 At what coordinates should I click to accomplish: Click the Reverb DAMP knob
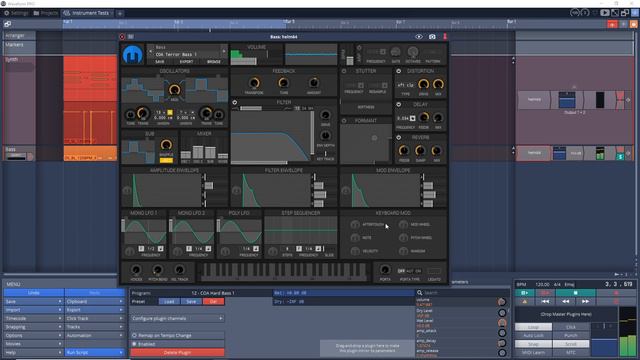[x=420, y=151]
